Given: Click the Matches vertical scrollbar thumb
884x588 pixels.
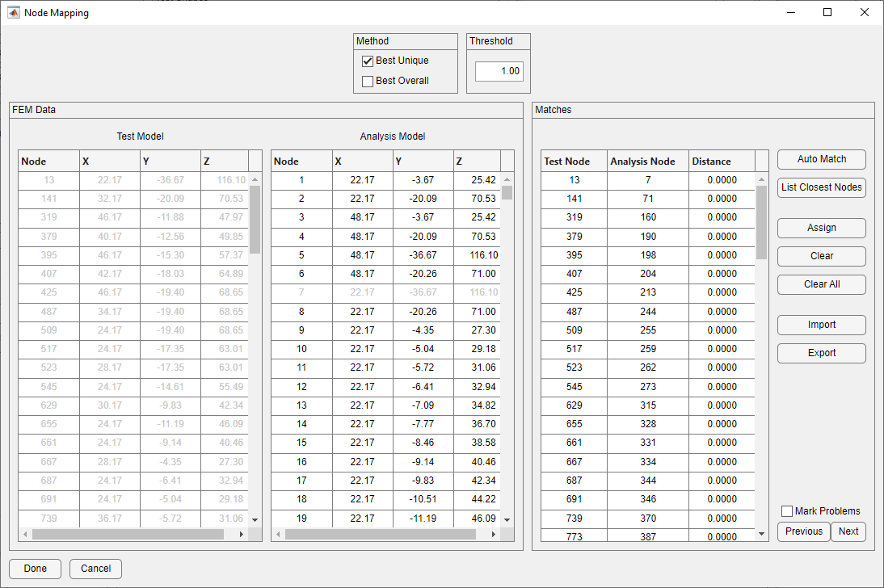Looking at the screenshot, I should click(762, 222).
